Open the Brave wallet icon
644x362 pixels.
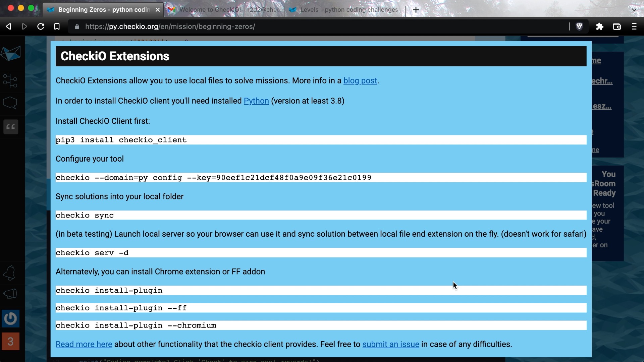[617, 26]
